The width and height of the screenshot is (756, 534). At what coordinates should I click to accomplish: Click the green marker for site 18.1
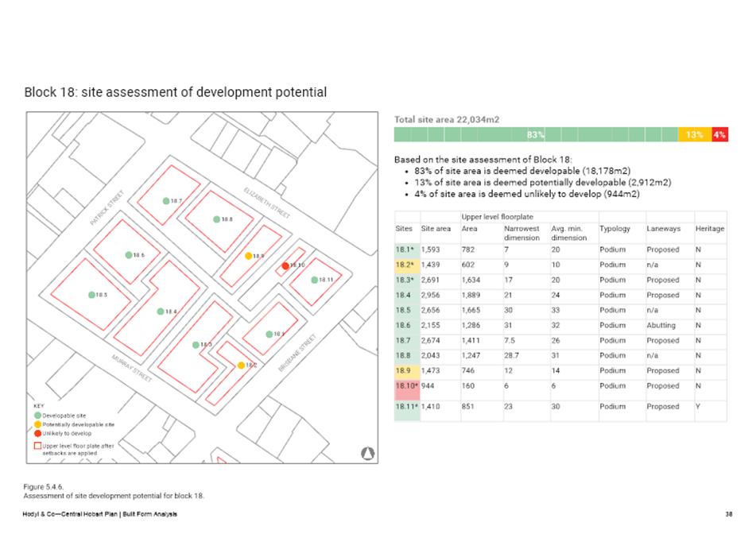269,334
